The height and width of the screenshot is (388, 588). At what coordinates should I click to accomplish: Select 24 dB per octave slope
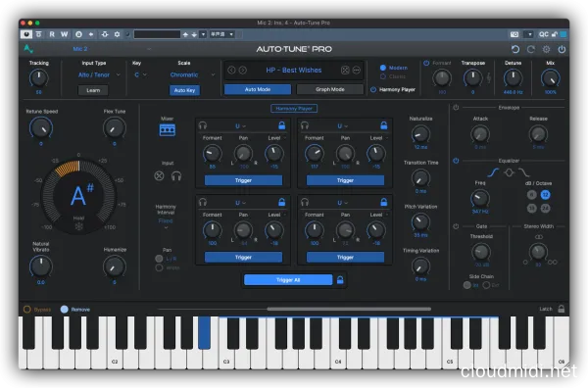point(545,208)
